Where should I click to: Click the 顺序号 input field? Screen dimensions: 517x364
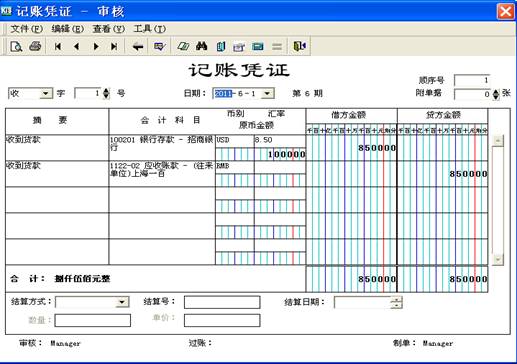pos(472,80)
